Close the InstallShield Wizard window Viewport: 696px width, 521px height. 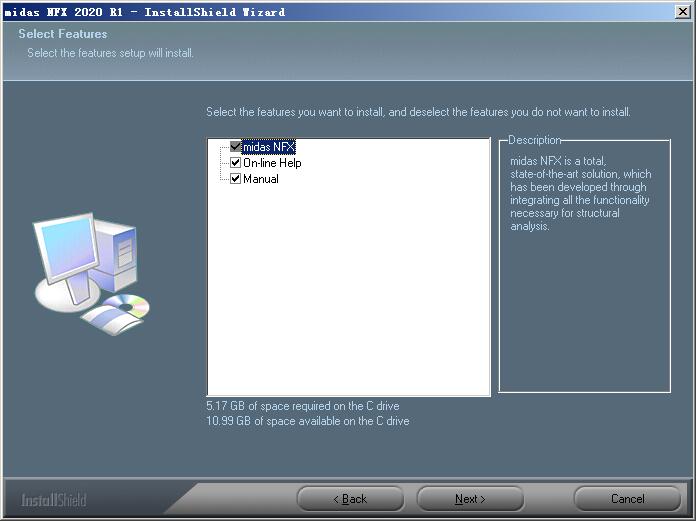[x=683, y=12]
